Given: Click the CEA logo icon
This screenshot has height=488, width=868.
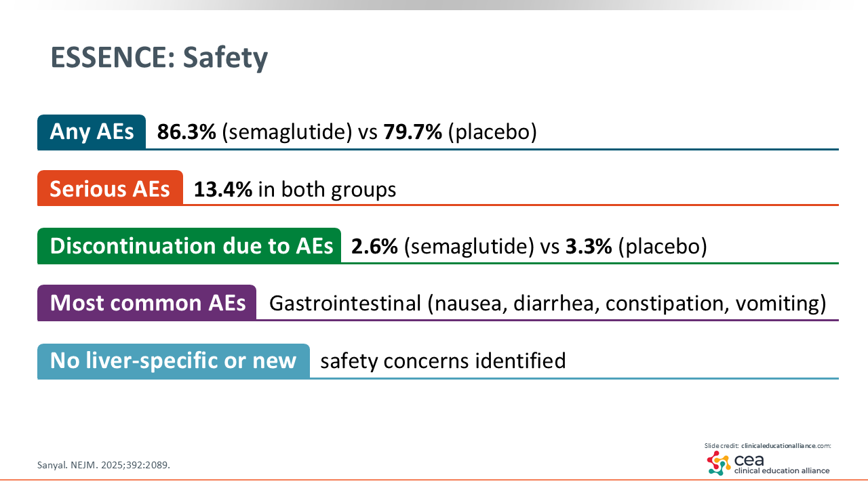Looking at the screenshot, I should coord(719,462).
